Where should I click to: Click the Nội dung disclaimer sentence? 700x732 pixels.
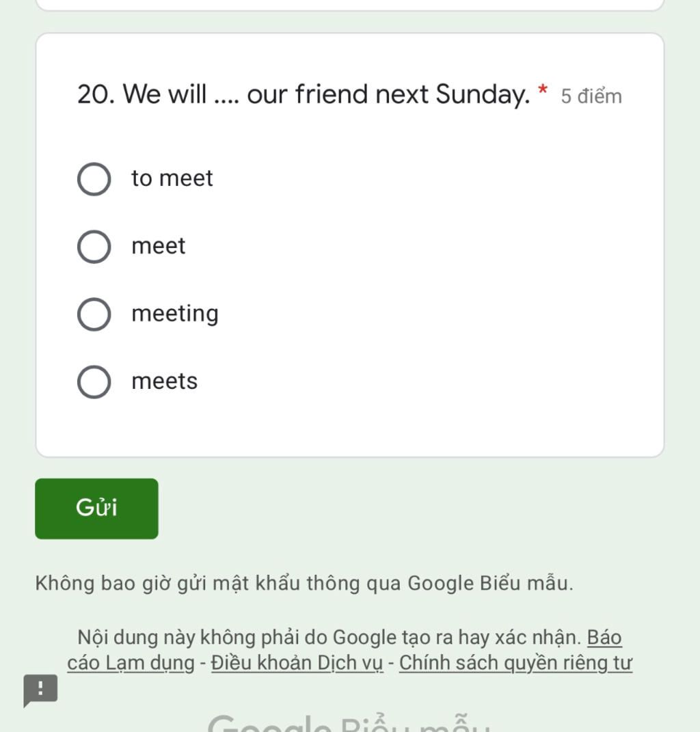coord(329,638)
